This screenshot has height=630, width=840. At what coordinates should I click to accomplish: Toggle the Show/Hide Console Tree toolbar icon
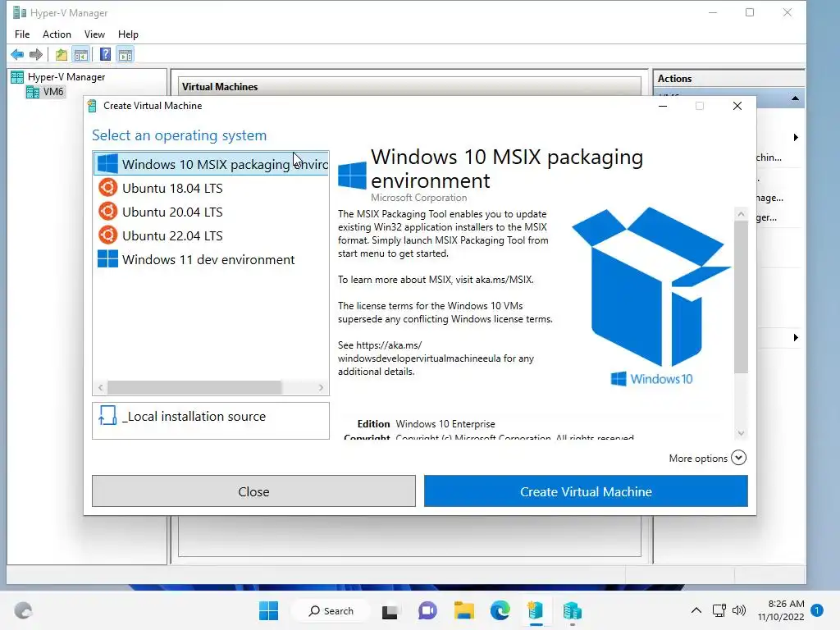81,54
